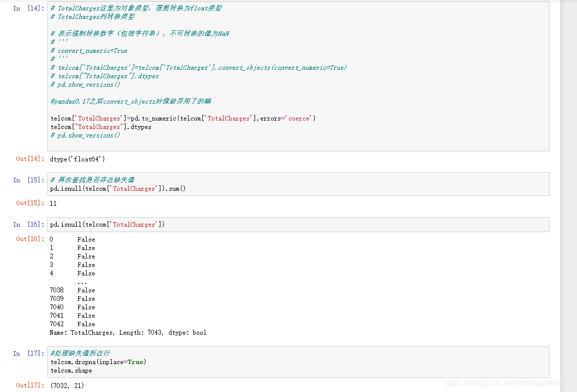Click output row 7042 False

pyautogui.click(x=72, y=324)
